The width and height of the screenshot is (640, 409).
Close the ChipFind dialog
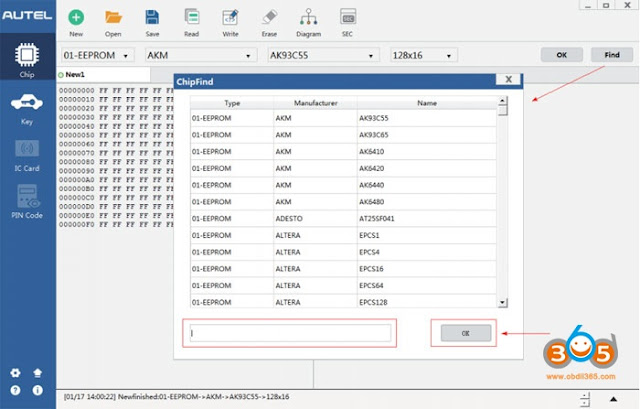pos(508,79)
